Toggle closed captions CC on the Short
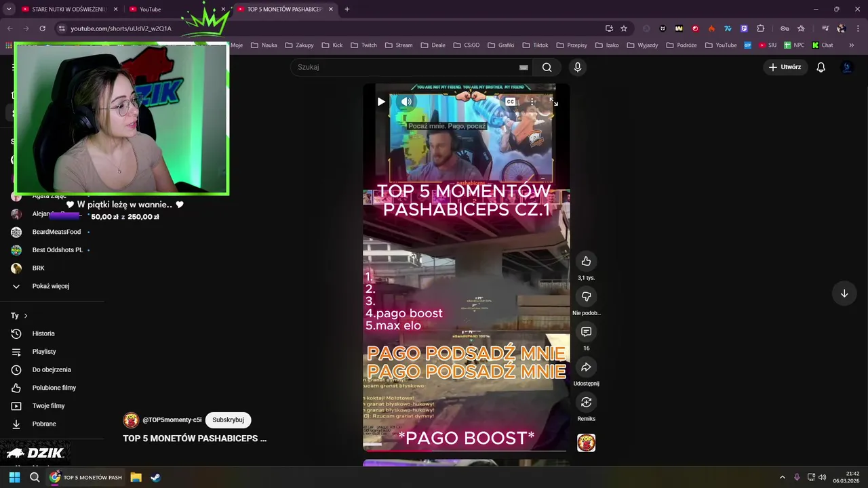Viewport: 868px width, 488px height. coord(510,102)
